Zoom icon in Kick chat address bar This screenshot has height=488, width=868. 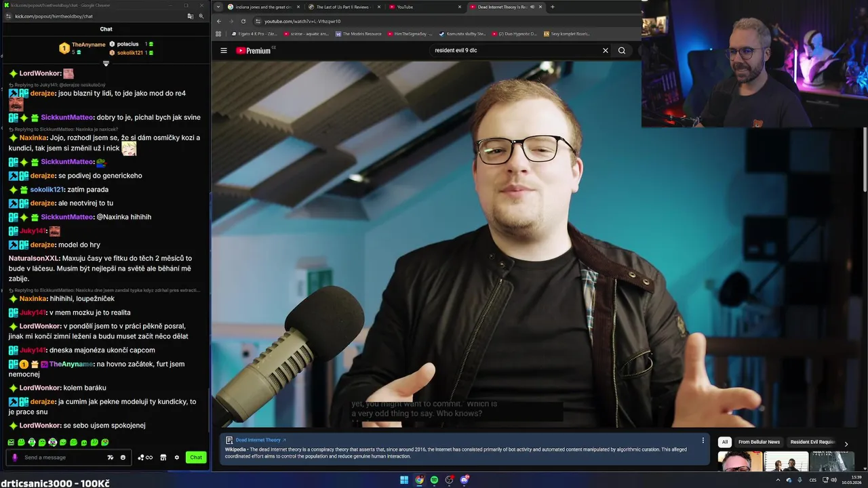(201, 16)
